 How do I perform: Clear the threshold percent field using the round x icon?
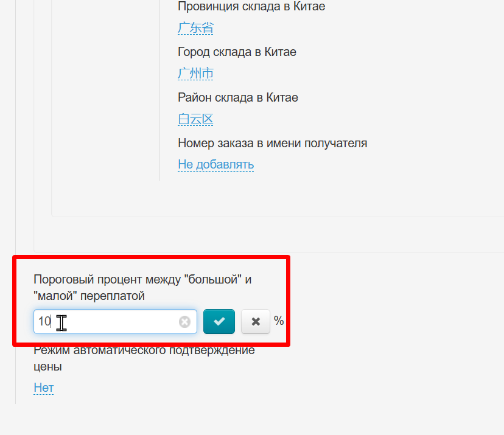click(x=184, y=322)
